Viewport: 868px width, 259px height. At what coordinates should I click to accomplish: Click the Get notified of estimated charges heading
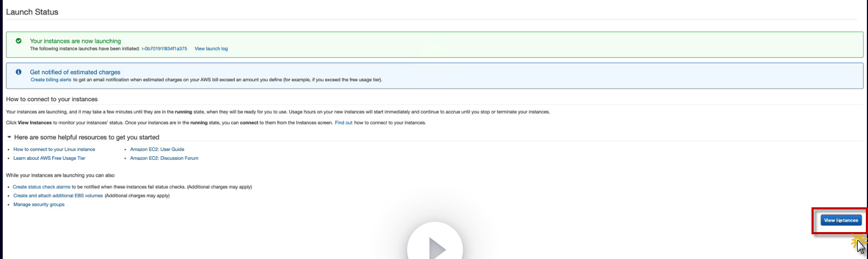pyautogui.click(x=75, y=72)
